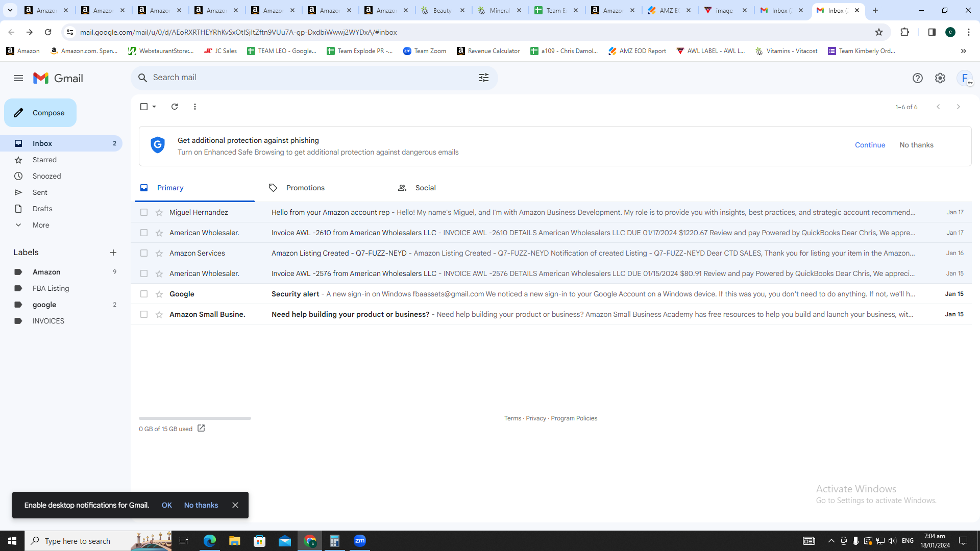Screen dimensions: 980x551
Task: Open Windows Start menu
Action: tap(12, 541)
